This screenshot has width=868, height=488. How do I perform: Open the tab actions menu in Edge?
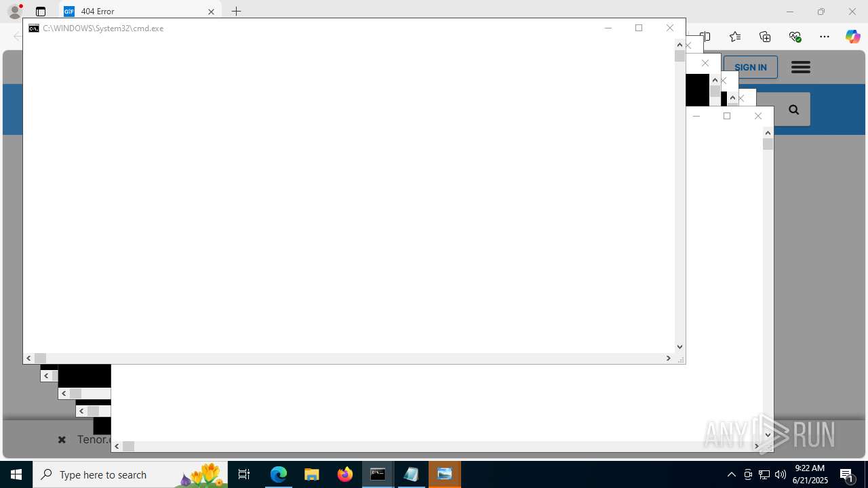pyautogui.click(x=41, y=12)
